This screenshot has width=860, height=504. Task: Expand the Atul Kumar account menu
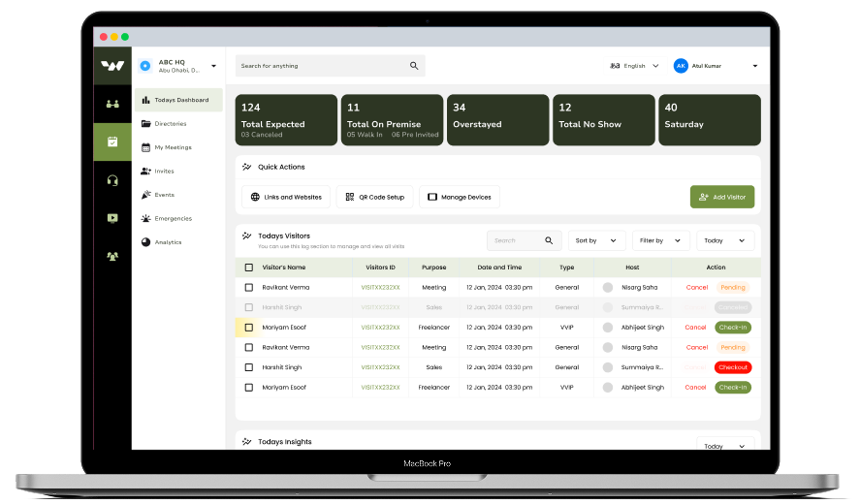tap(755, 66)
